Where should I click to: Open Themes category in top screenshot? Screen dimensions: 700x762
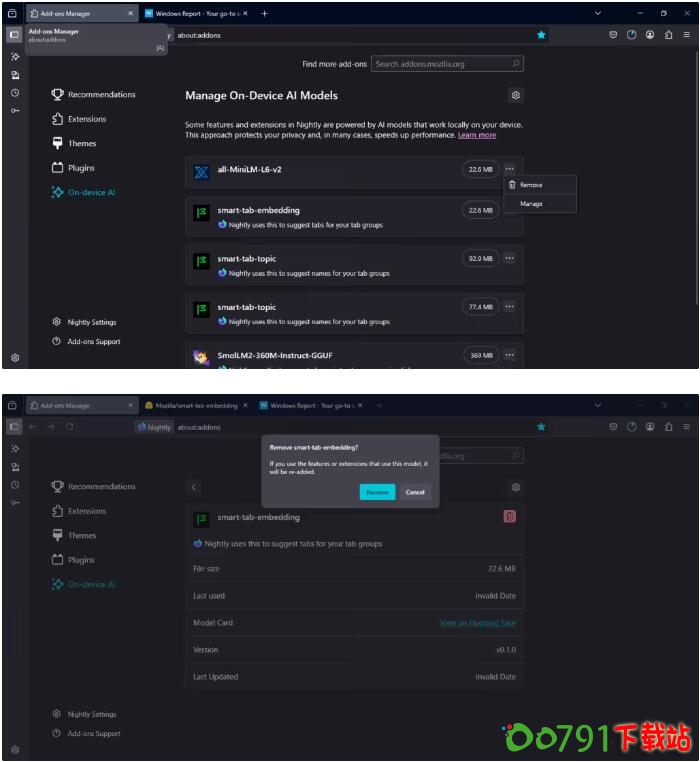pos(74,143)
